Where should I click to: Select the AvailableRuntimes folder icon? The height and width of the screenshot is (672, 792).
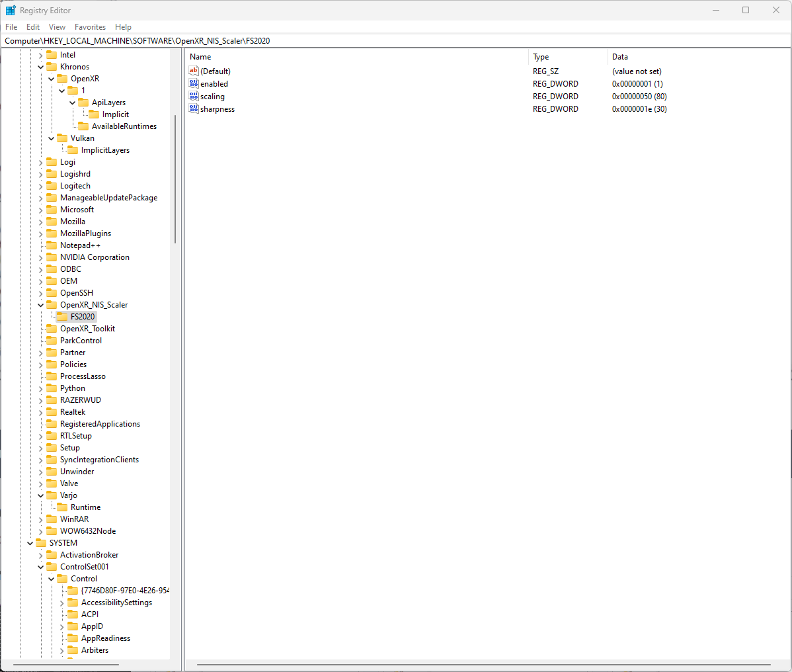pyautogui.click(x=83, y=126)
